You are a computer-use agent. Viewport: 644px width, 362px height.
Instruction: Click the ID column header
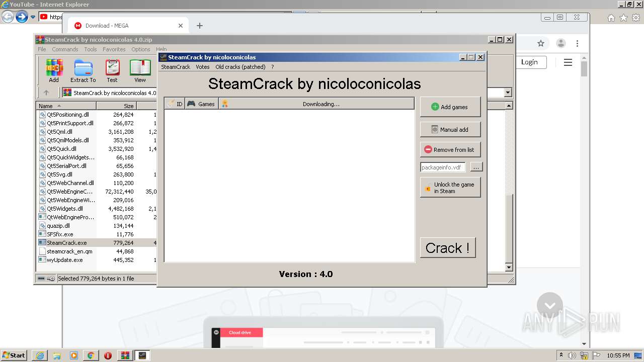coord(175,104)
